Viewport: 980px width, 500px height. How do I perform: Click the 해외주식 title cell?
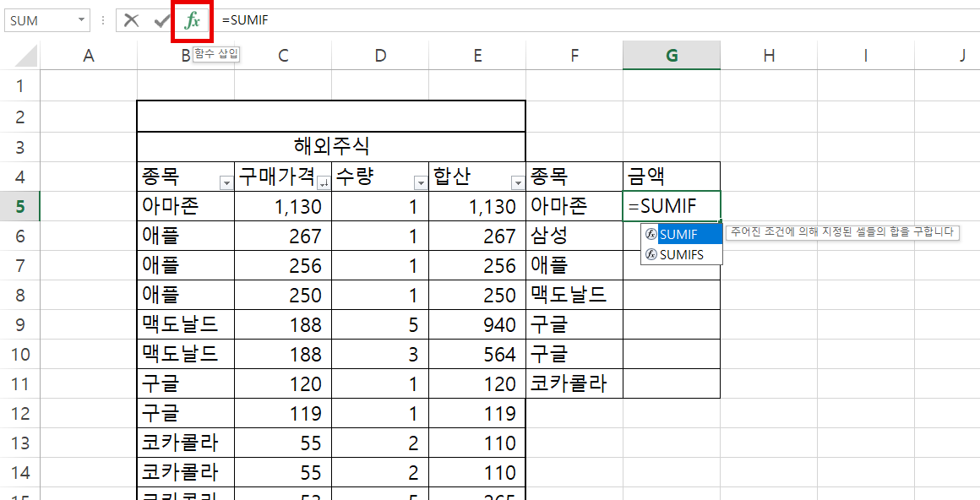(331, 146)
